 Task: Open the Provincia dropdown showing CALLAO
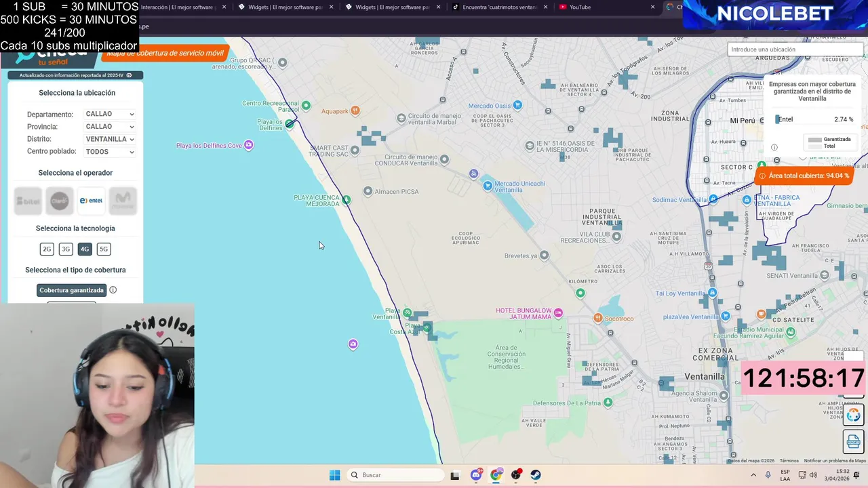coord(109,126)
